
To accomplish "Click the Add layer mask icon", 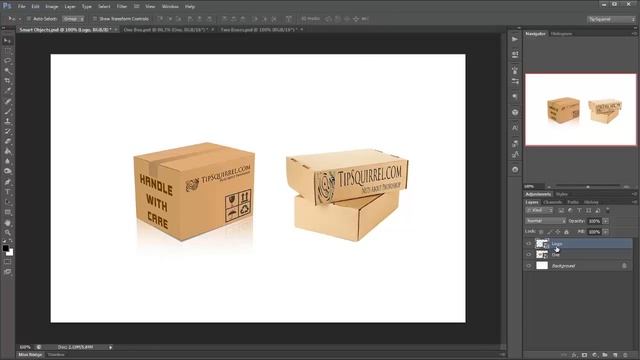I will [x=584, y=355].
